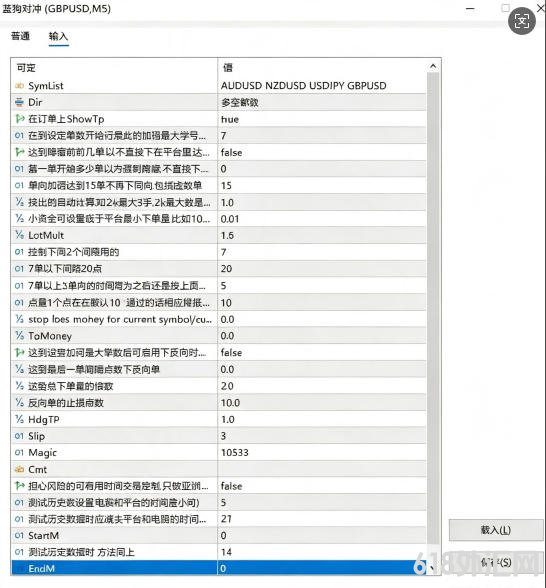This screenshot has height=588, width=546.
Task: Click the 载入(L) load button
Action: point(496,530)
